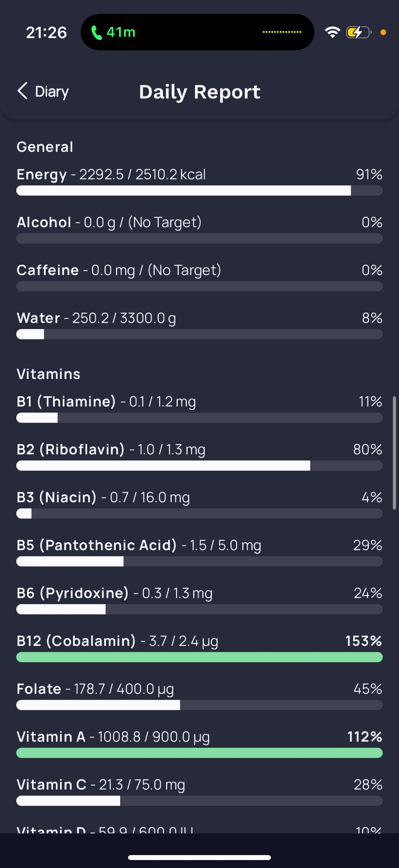Select the Energy progress bar
Viewport: 399px width, 868px height.
coord(199,190)
